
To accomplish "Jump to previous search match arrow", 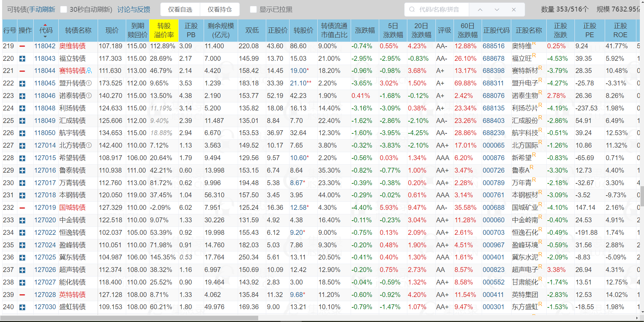I will (480, 9).
